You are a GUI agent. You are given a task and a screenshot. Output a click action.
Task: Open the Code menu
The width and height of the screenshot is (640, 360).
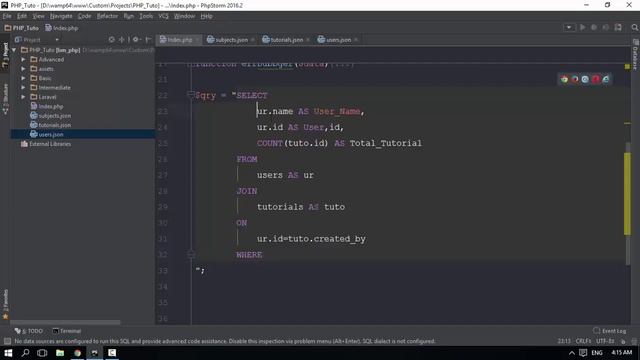[84, 16]
